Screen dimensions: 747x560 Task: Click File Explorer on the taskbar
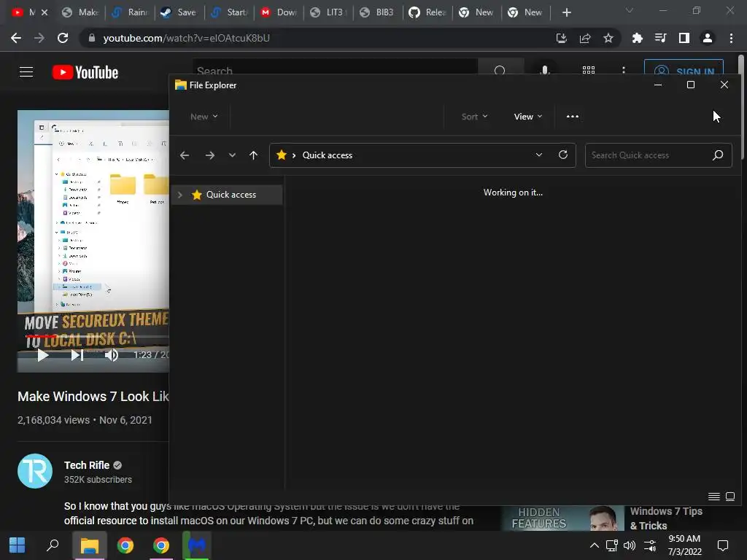pyautogui.click(x=89, y=545)
